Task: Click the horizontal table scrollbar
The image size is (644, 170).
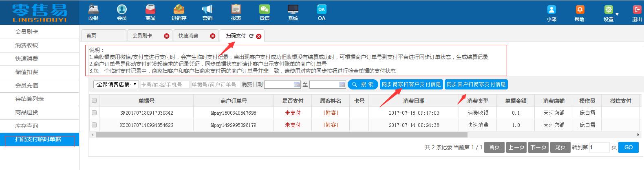Action: (282, 135)
